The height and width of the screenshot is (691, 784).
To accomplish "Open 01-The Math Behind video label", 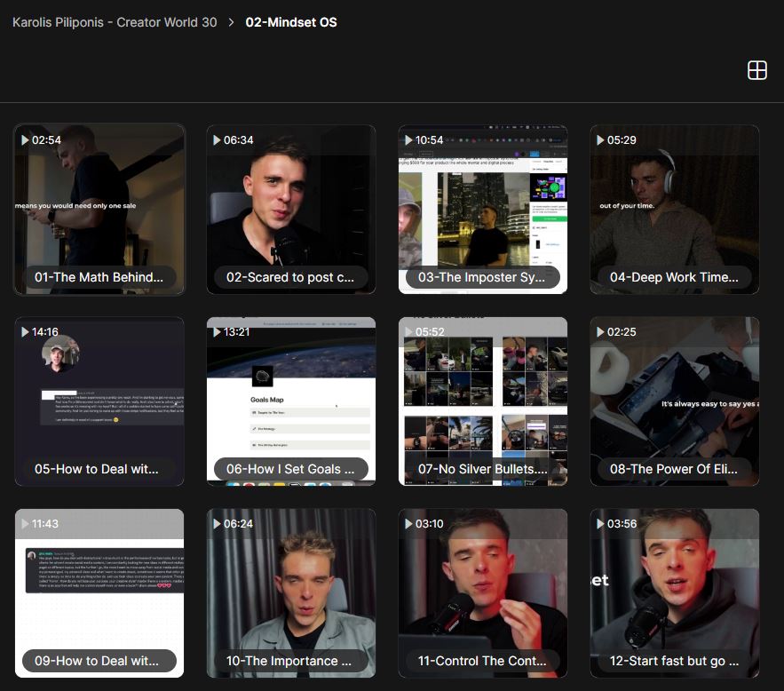I will (x=99, y=277).
